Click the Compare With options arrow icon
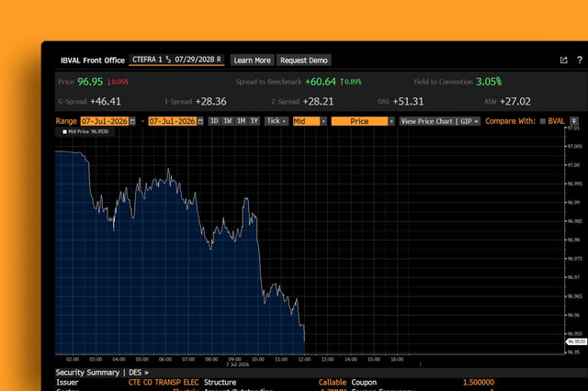 pyautogui.click(x=573, y=121)
